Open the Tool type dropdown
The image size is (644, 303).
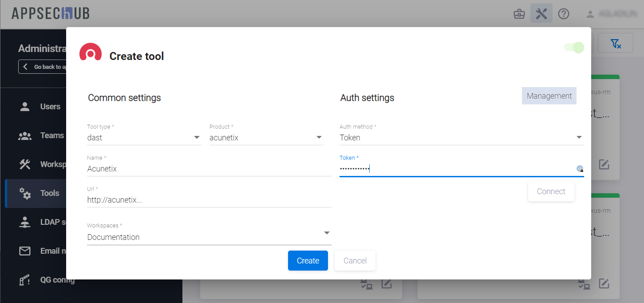click(x=144, y=138)
